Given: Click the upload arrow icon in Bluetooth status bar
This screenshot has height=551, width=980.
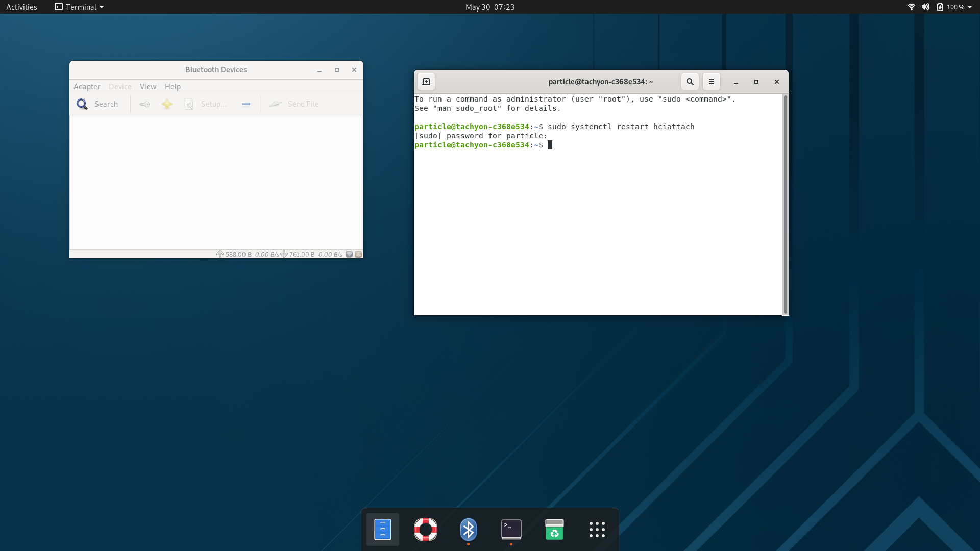Looking at the screenshot, I should (x=220, y=254).
